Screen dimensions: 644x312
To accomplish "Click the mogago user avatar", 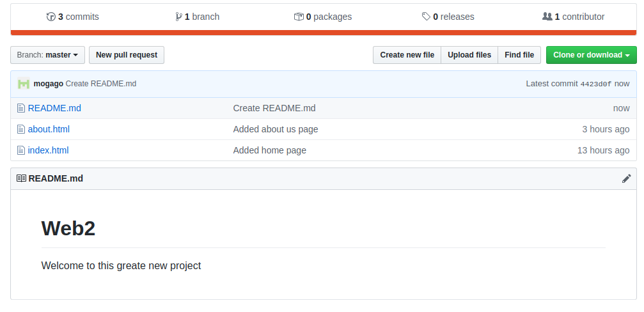I will tap(24, 84).
